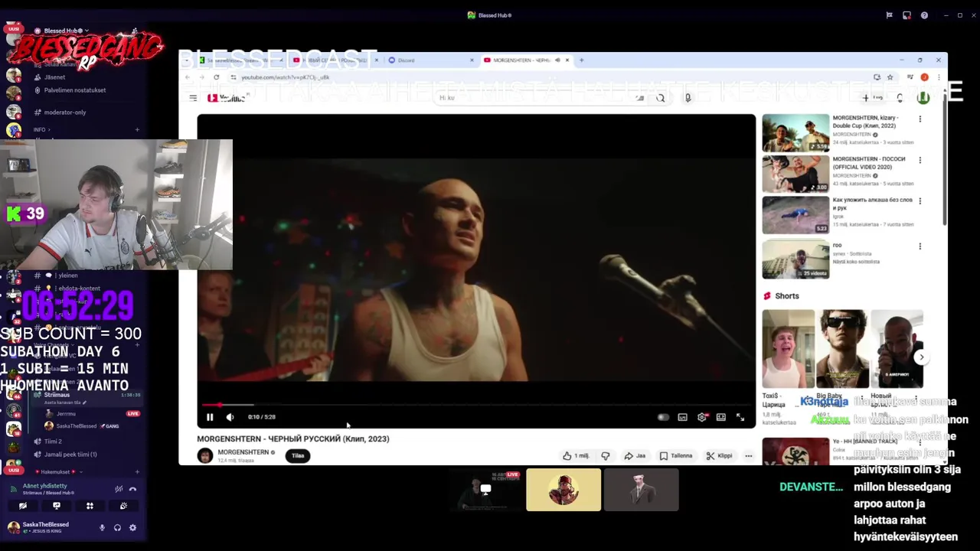The image size is (980, 551).
Task: Pause the YouTube video
Action: coord(210,417)
